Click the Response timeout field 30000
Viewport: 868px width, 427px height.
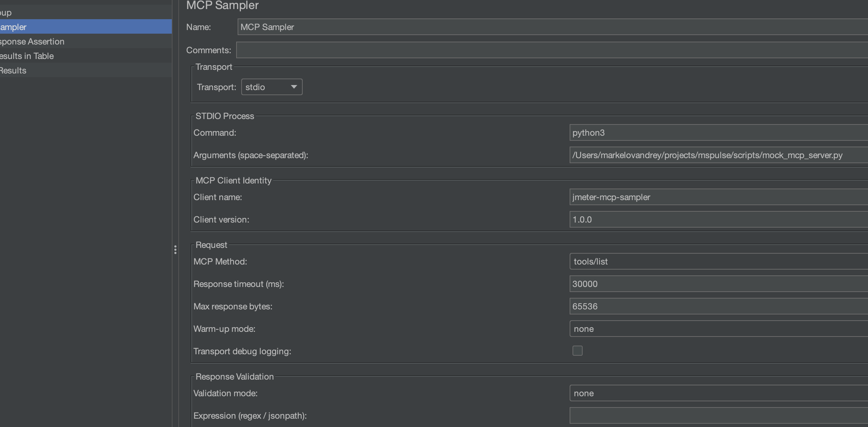[718, 284]
